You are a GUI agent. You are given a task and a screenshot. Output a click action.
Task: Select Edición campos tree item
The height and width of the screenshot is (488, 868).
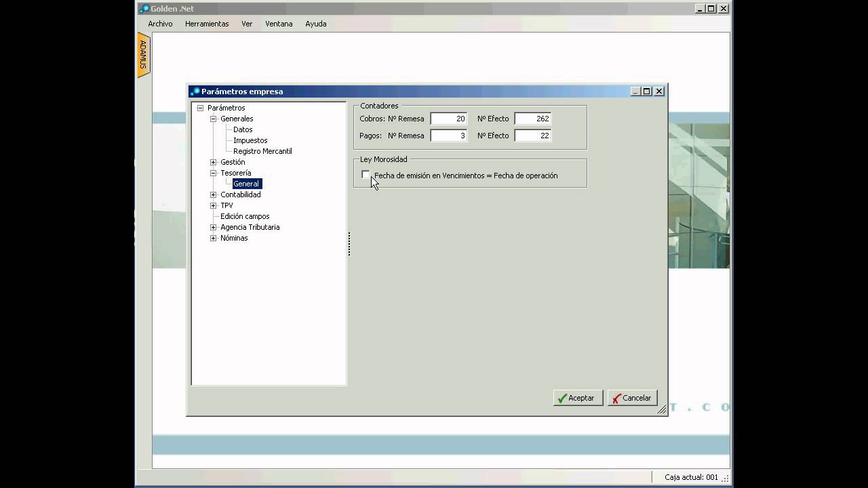click(x=245, y=216)
